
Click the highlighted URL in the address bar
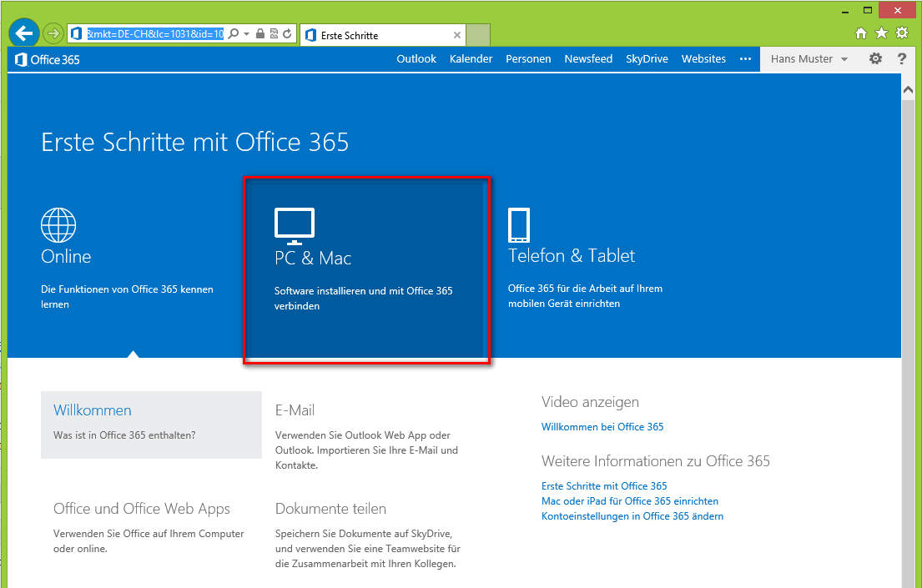(x=155, y=33)
